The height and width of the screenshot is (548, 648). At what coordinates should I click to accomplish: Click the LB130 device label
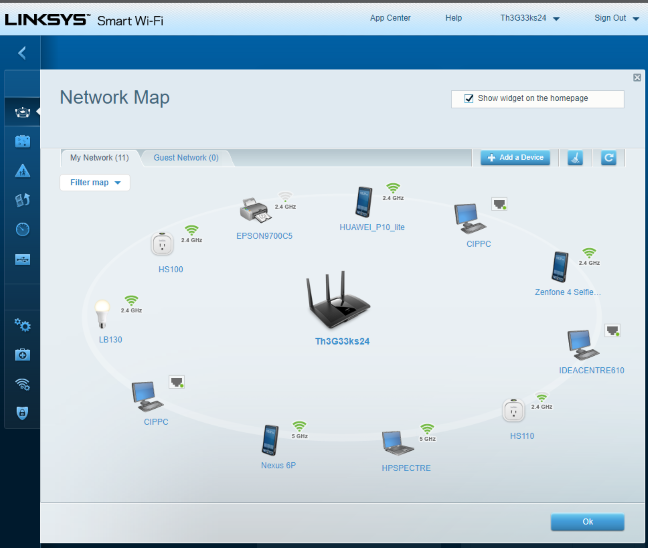pos(110,340)
